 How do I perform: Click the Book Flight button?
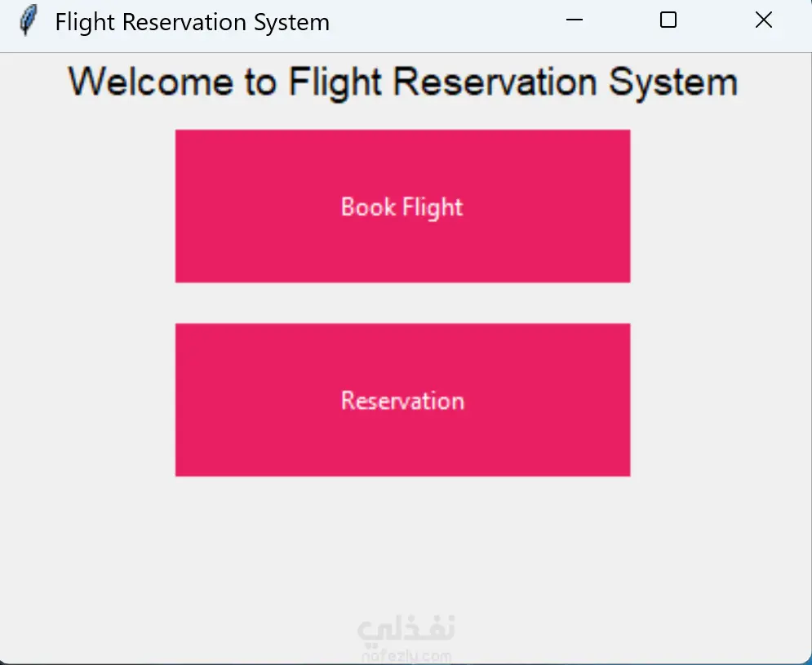point(402,206)
